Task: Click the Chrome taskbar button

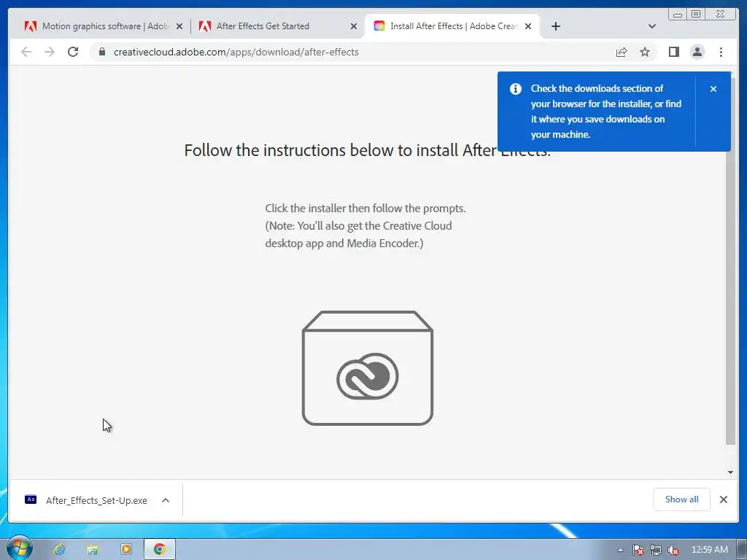Action: (x=160, y=549)
